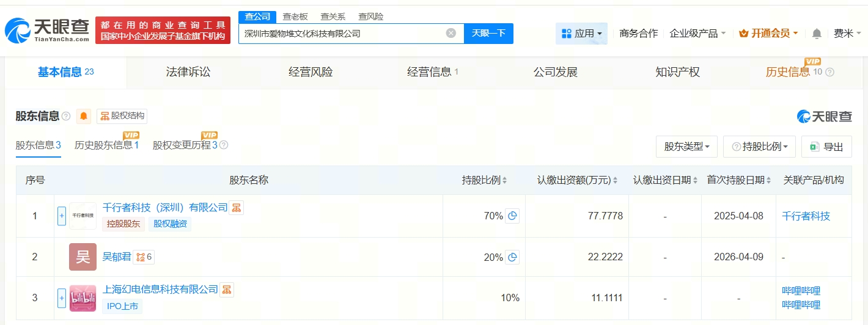Click the TianYanCha logo
This screenshot has height=325, width=868.
point(47,30)
